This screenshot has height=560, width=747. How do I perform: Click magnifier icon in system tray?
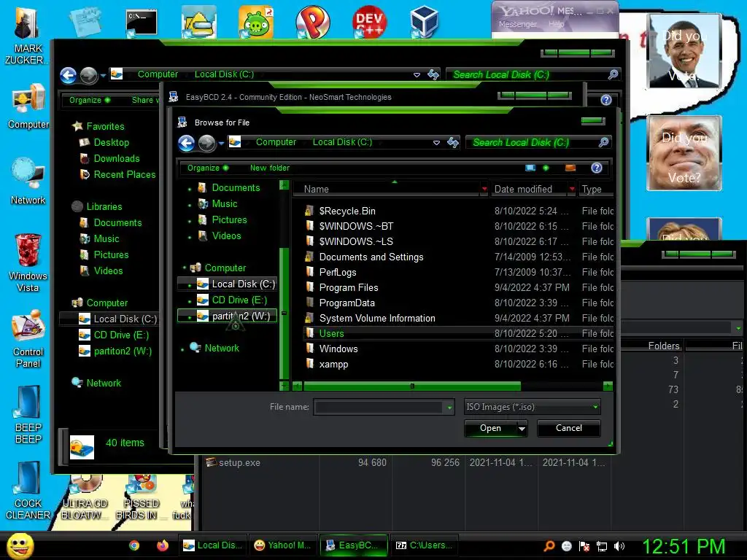coord(549,546)
